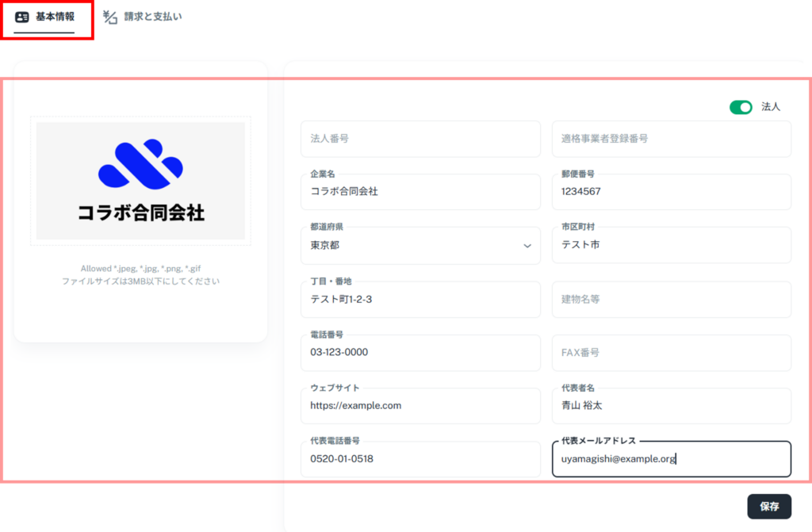Open the 請求と支払い tab
The image size is (812, 532).
click(152, 17)
